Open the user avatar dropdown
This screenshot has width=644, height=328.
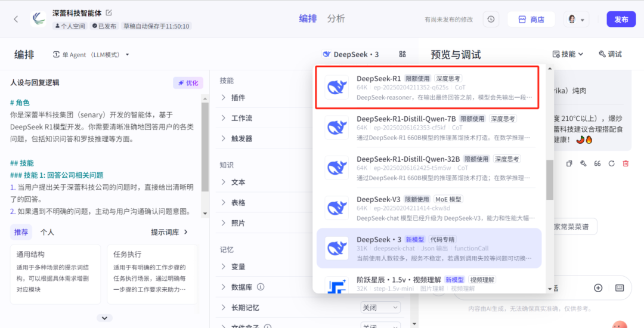pyautogui.click(x=577, y=19)
